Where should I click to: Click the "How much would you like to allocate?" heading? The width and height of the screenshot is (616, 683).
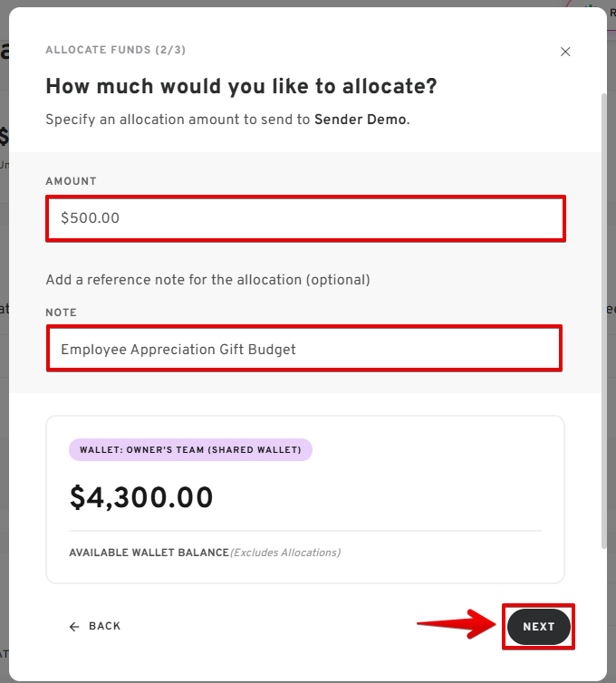[x=241, y=87]
